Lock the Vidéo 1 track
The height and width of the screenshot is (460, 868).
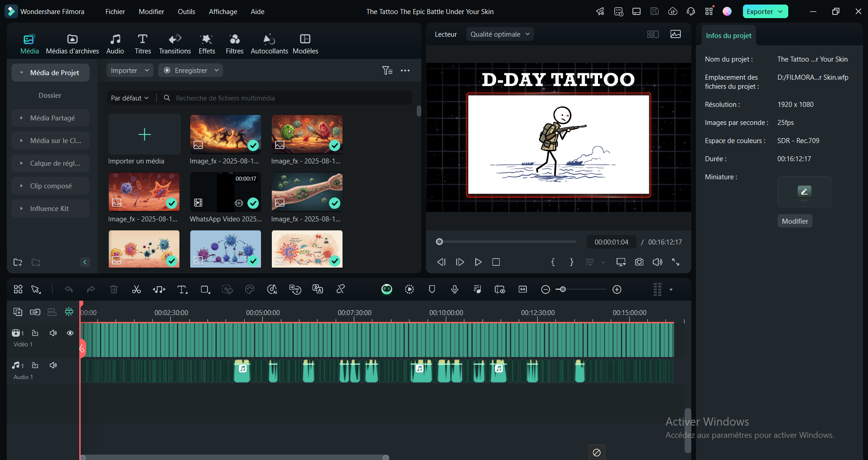pos(35,333)
